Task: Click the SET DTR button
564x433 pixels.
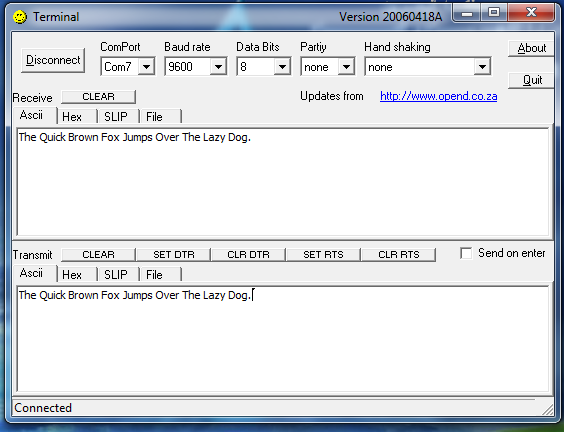Action: click(174, 255)
